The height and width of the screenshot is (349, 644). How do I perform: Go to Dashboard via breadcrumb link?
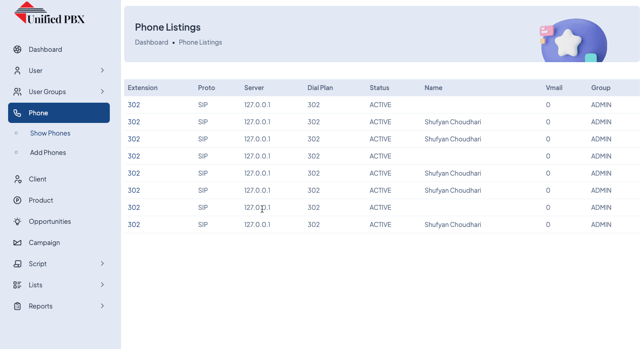(x=152, y=42)
